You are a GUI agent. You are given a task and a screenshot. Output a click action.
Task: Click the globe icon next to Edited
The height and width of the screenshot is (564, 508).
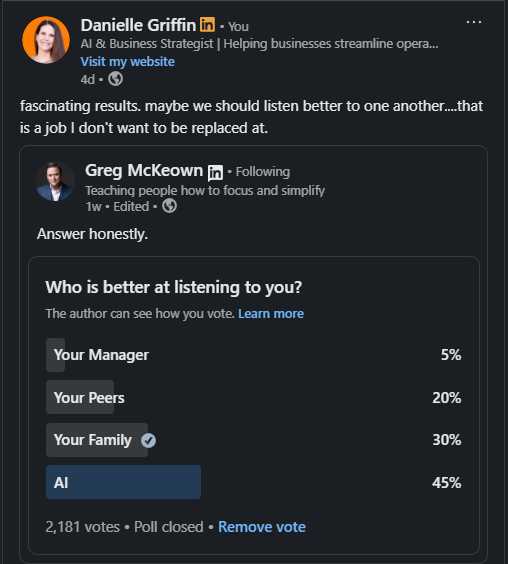tap(169, 206)
